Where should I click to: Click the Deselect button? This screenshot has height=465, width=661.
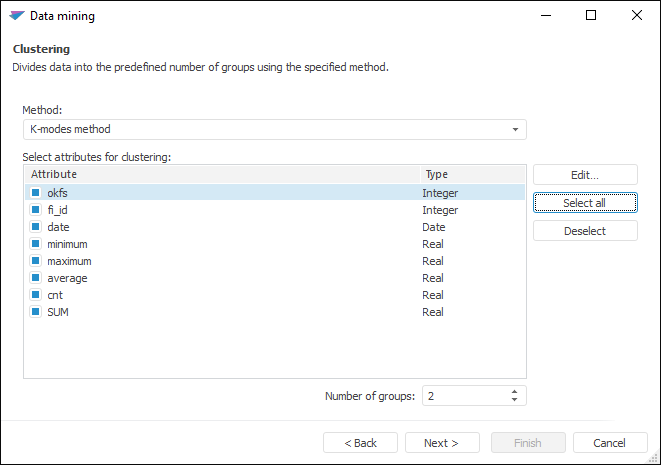(585, 231)
